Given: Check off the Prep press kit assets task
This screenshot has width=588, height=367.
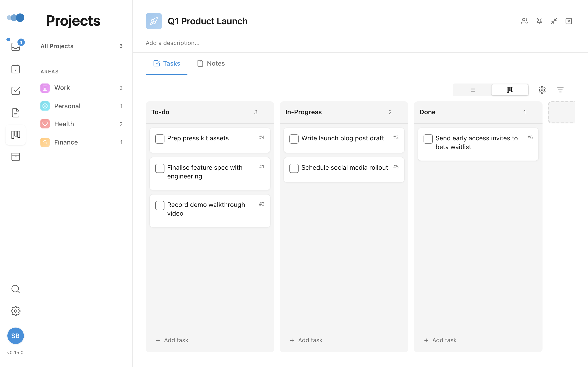Looking at the screenshot, I should pos(160,139).
